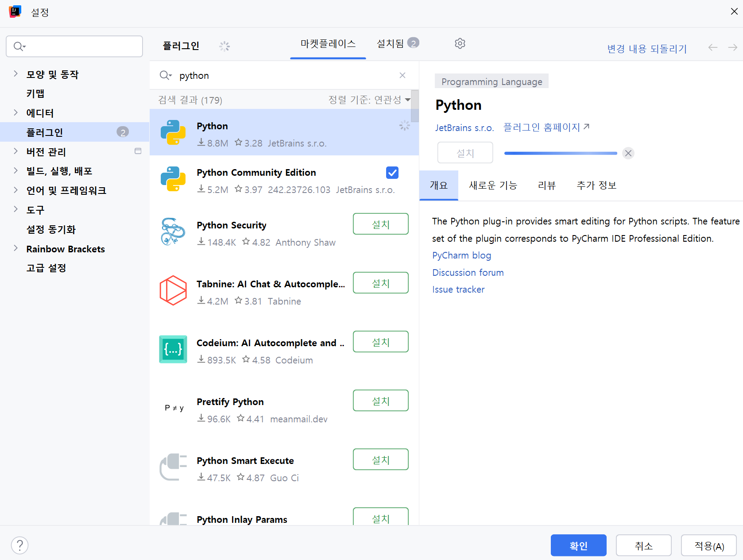The image size is (743, 560).
Task: Click the Python Security snake icon
Action: point(173,232)
